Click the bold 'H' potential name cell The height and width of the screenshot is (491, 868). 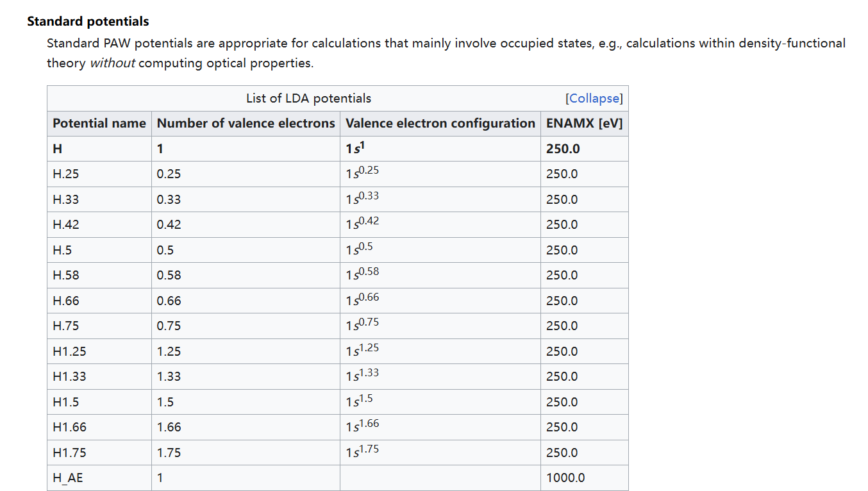[x=99, y=149]
